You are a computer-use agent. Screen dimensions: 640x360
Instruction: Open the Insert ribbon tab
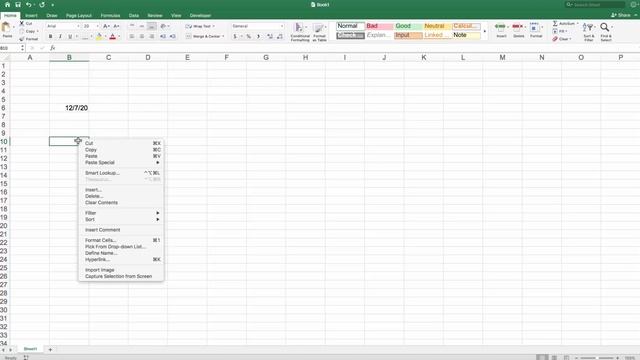[31, 16]
